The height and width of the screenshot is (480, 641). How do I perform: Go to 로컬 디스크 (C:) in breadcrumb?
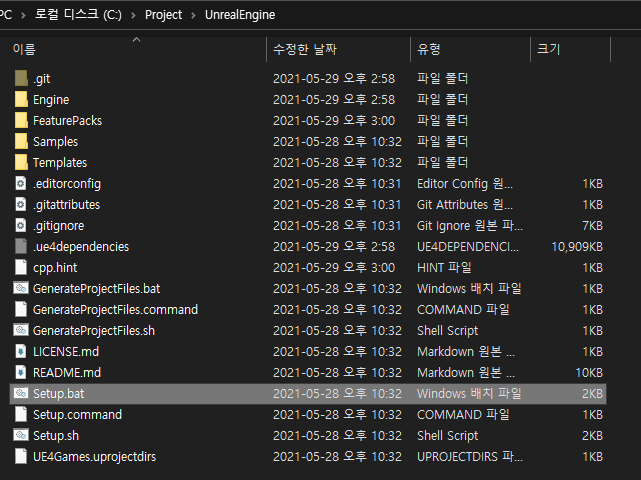tap(78, 15)
